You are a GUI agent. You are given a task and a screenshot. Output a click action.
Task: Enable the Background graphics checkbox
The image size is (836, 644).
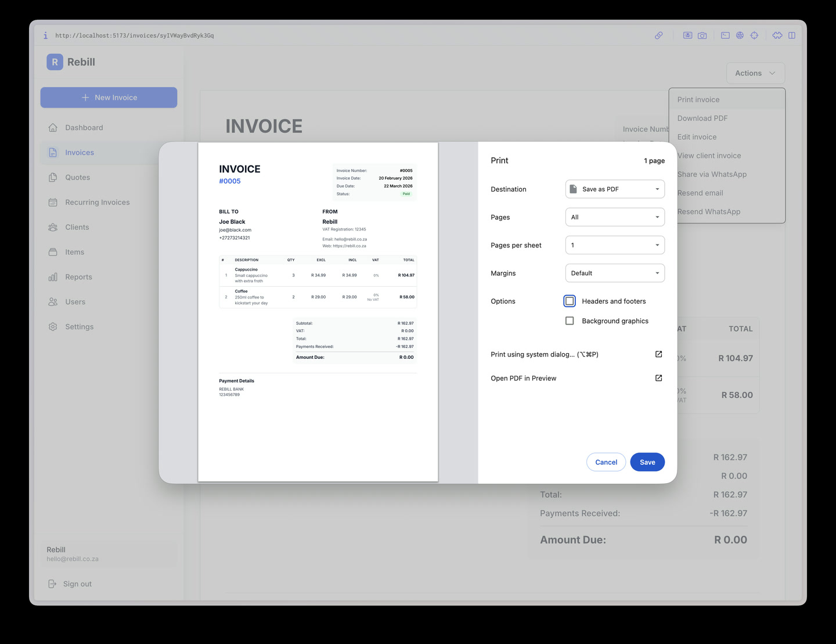[569, 321]
